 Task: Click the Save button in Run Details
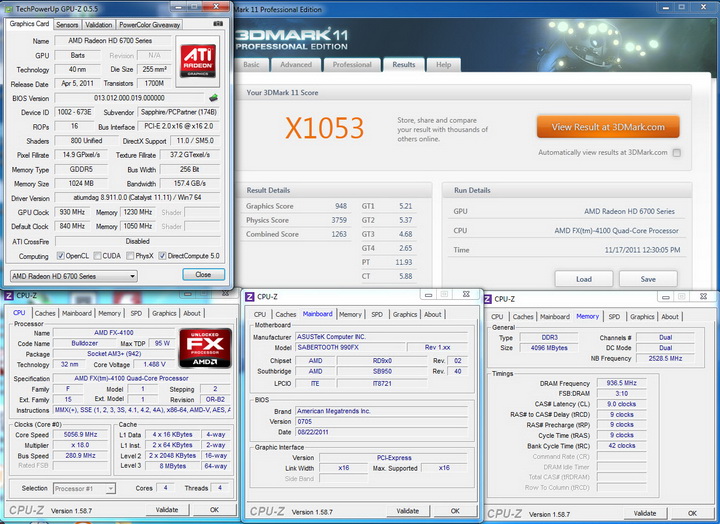tap(648, 279)
